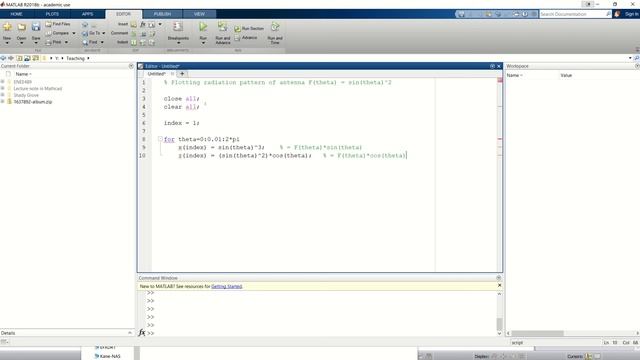Expand the Lecture note in Mathcad folder

click(3, 88)
